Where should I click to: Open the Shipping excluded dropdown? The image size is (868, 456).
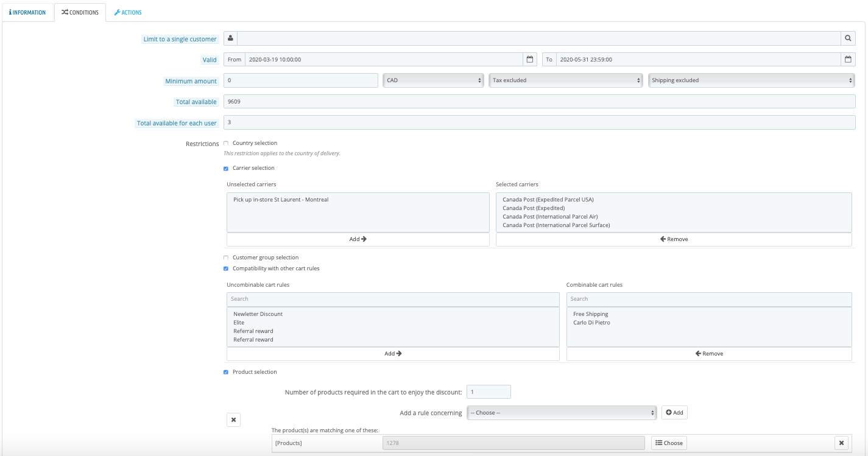[x=752, y=80]
